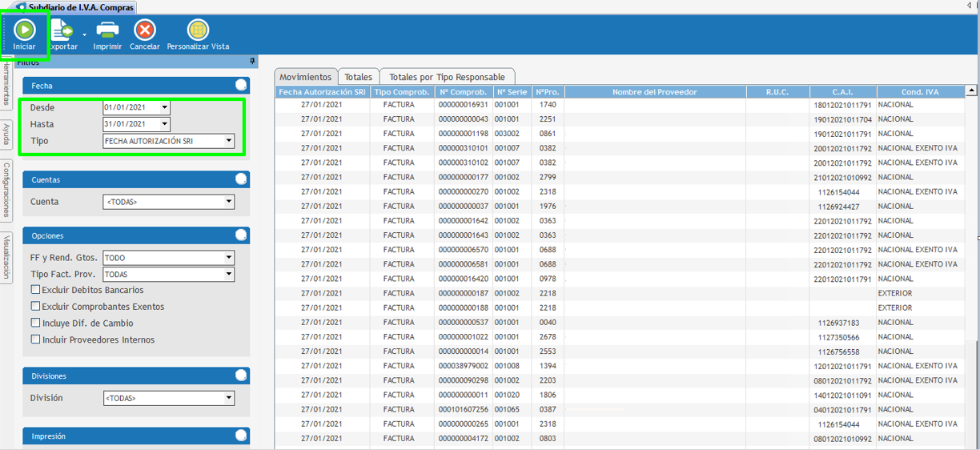Click the vertical scrollbar up arrow

[x=972, y=91]
